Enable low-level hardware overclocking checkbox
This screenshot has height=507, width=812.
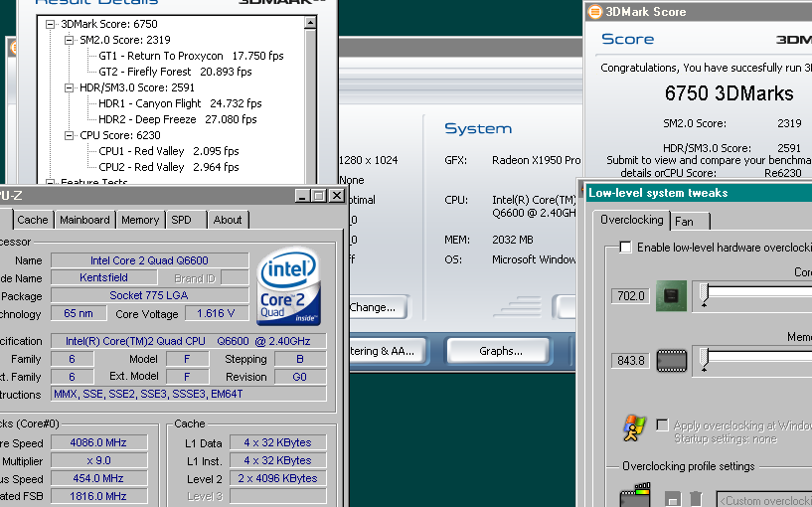625,247
